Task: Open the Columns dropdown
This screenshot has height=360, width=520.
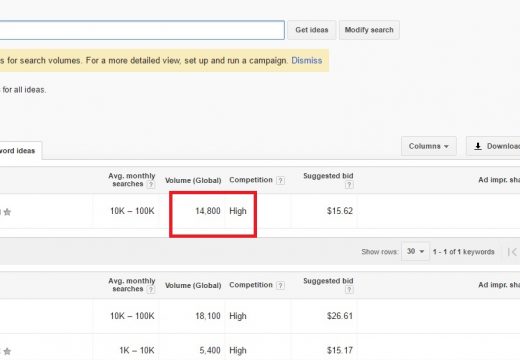Action: point(429,146)
